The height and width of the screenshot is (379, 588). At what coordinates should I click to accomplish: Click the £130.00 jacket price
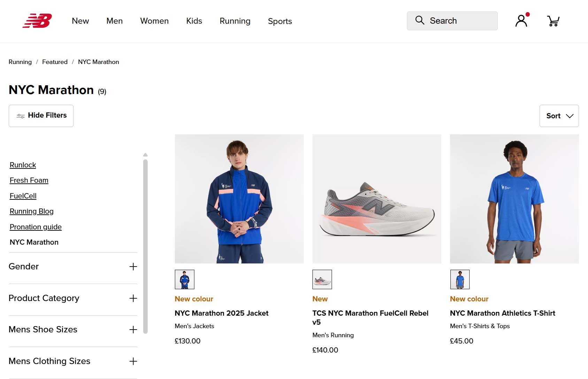pyautogui.click(x=188, y=341)
